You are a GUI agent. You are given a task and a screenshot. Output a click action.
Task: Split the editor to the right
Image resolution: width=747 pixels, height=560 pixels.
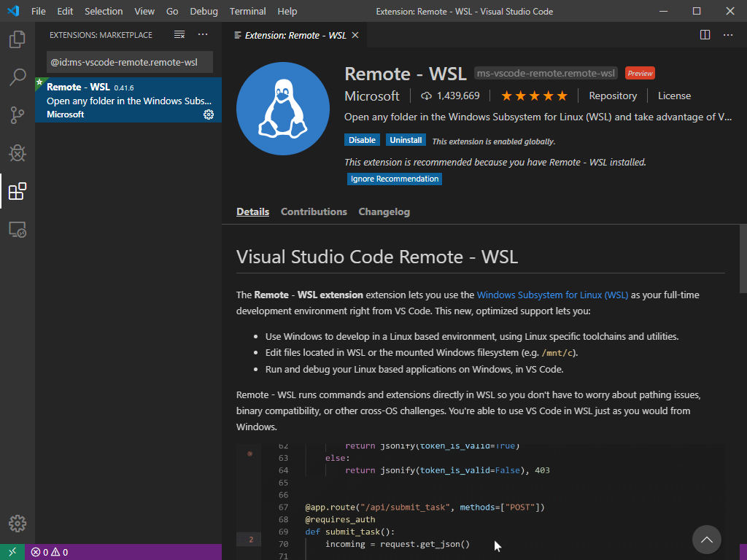point(705,35)
